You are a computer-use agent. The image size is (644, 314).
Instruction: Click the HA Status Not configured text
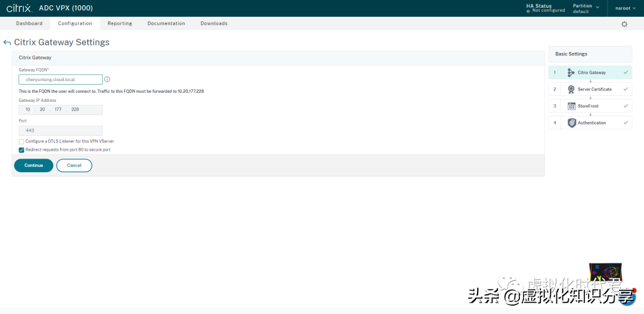pyautogui.click(x=546, y=8)
